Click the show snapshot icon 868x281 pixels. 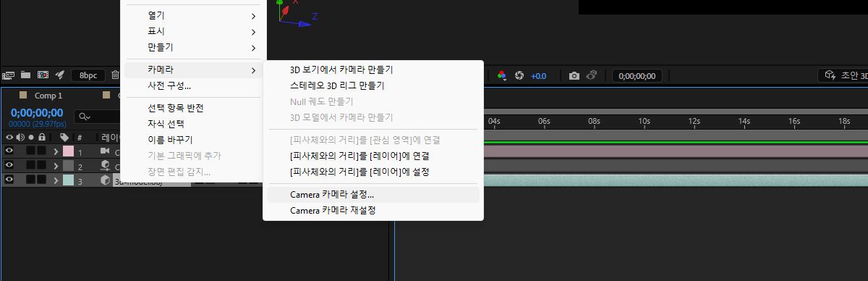[592, 75]
